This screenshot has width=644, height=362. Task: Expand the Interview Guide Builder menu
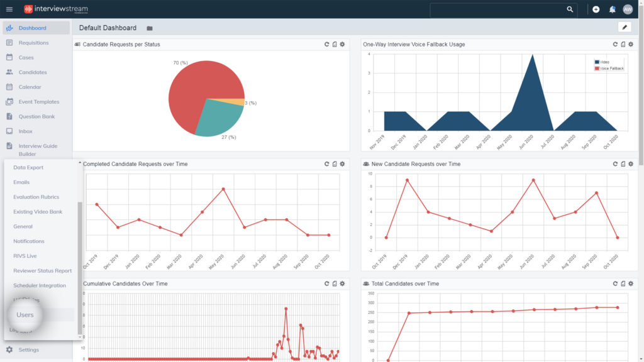(x=38, y=150)
